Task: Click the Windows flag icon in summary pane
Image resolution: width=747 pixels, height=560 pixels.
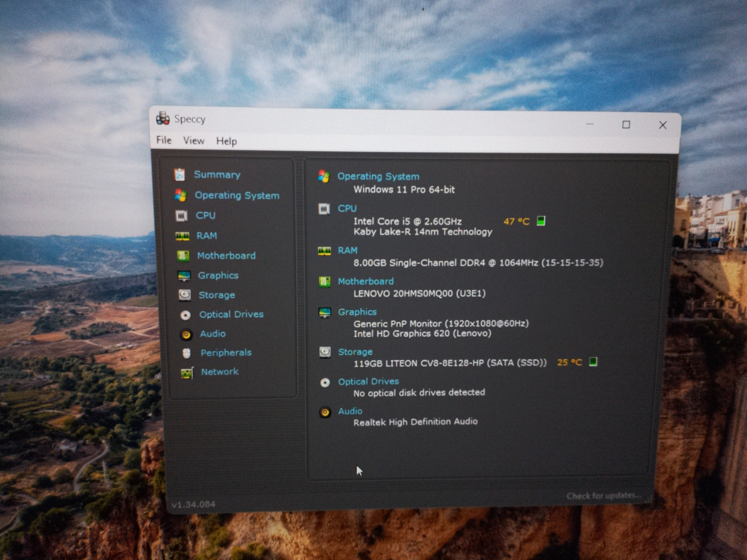Action: pos(324,176)
